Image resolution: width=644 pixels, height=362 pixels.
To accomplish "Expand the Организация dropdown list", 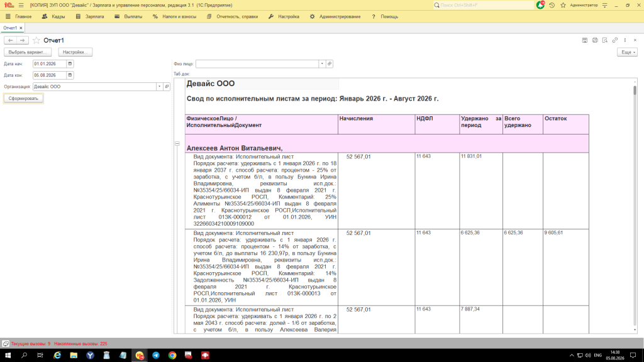I will [x=159, y=87].
